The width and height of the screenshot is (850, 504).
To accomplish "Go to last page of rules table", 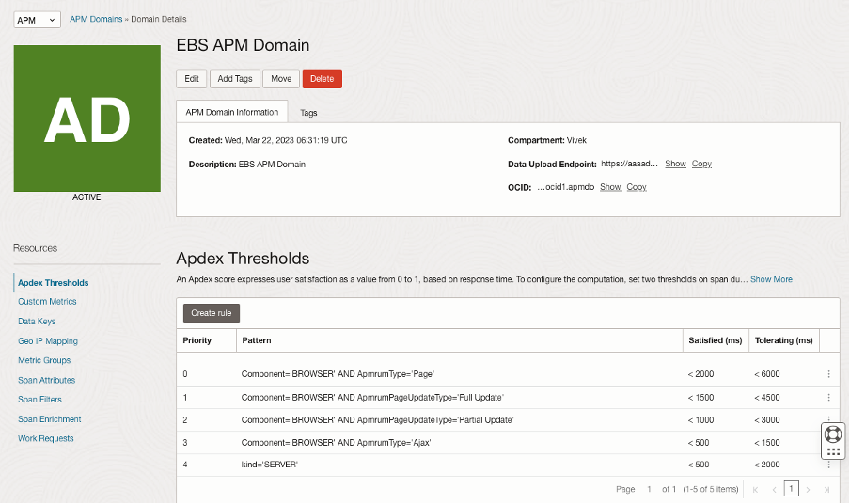I will click(826, 489).
